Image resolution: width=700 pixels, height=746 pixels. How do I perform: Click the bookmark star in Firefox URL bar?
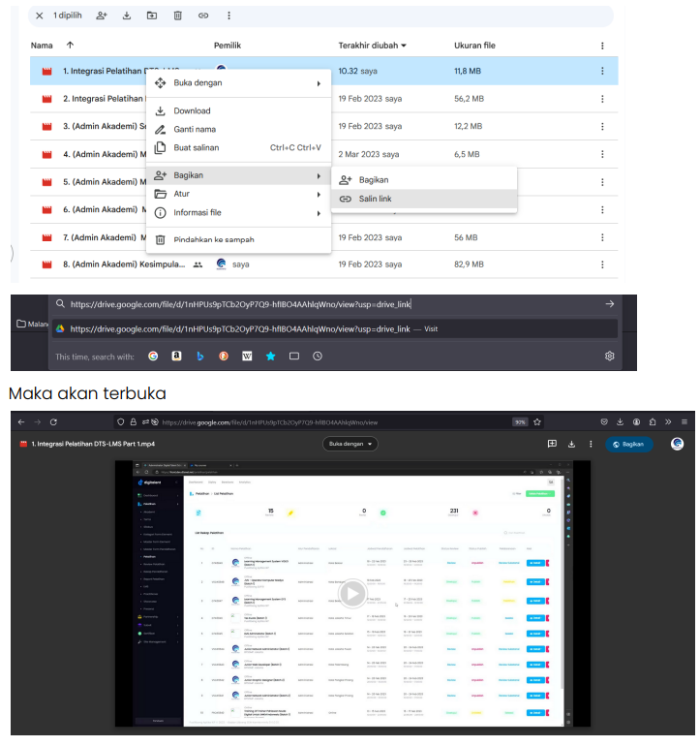pos(536,422)
